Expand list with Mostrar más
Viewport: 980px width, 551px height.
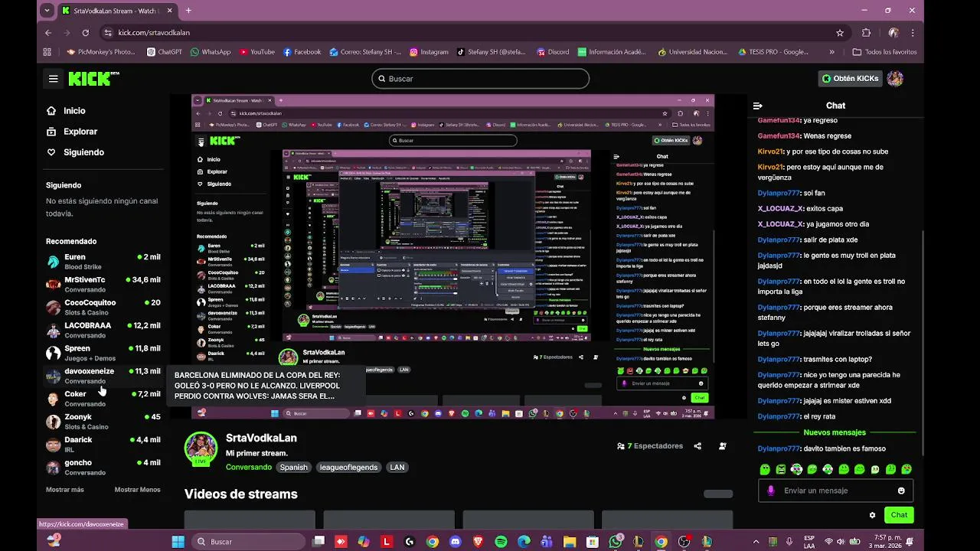click(x=65, y=490)
